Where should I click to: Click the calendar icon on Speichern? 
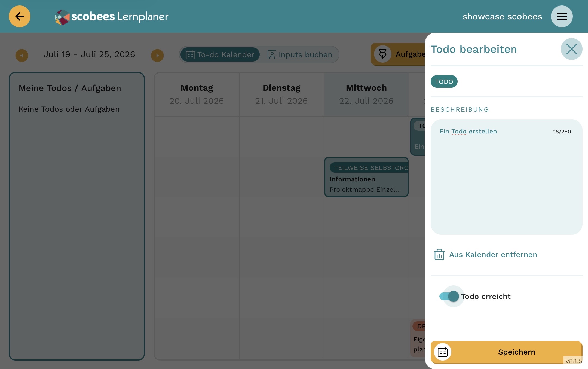click(x=443, y=352)
